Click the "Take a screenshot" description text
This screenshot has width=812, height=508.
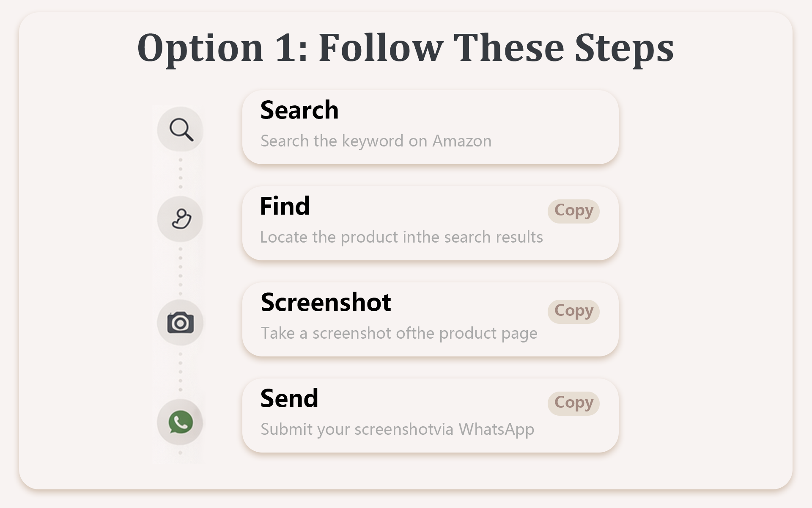click(x=398, y=333)
